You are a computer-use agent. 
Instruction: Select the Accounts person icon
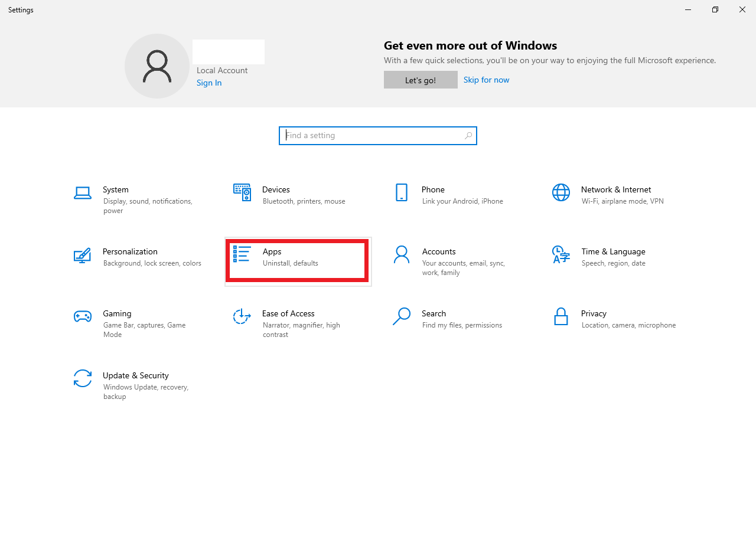[x=402, y=254]
